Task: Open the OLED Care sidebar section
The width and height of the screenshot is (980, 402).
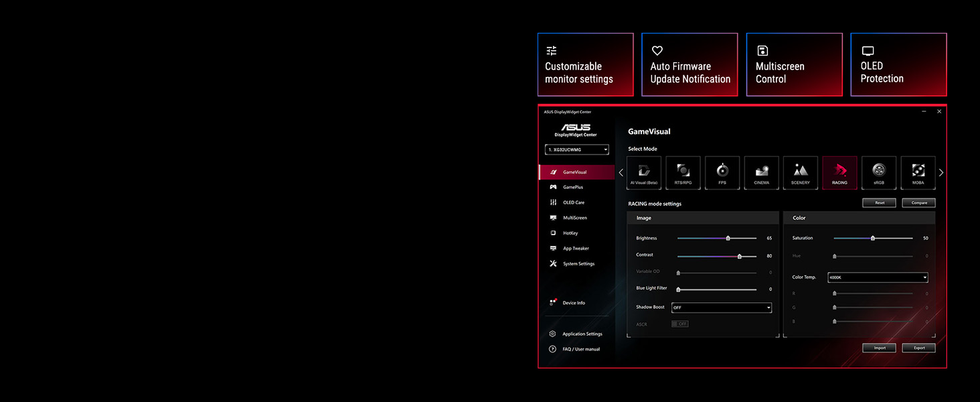Action: pos(577,202)
